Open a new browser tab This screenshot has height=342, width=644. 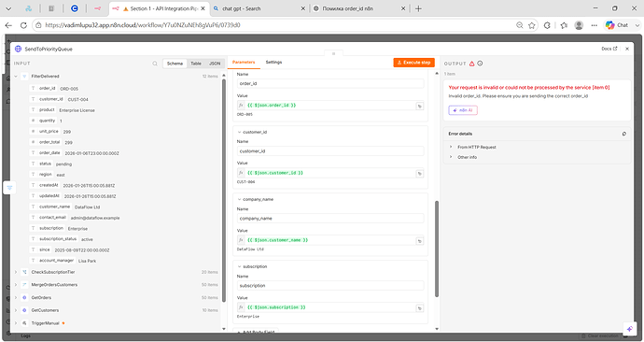[418, 8]
